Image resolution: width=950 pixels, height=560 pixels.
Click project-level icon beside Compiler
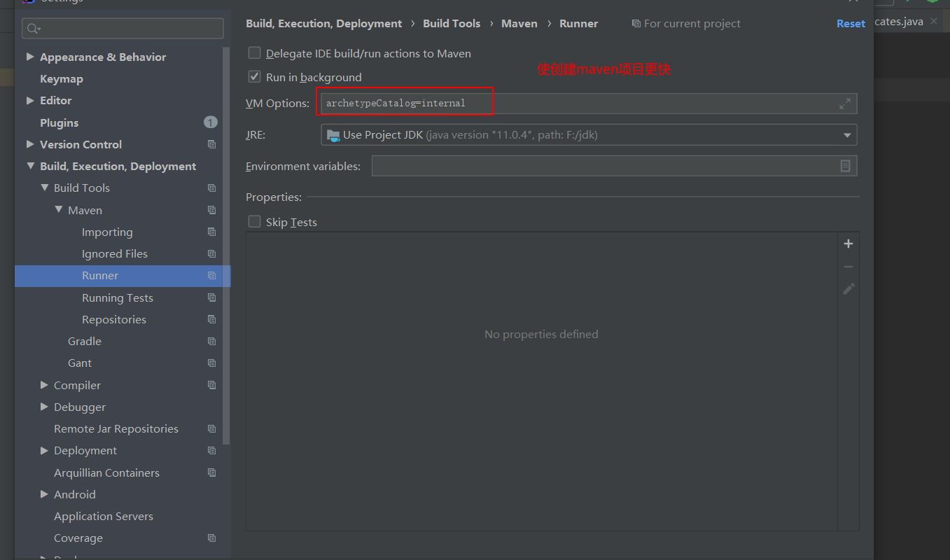211,385
